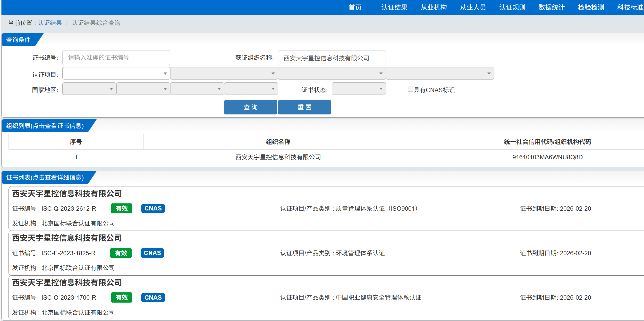Viewport: 644px width, 321px height.
Task: Open 从业机构 in top navigation
Action: pos(433,7)
